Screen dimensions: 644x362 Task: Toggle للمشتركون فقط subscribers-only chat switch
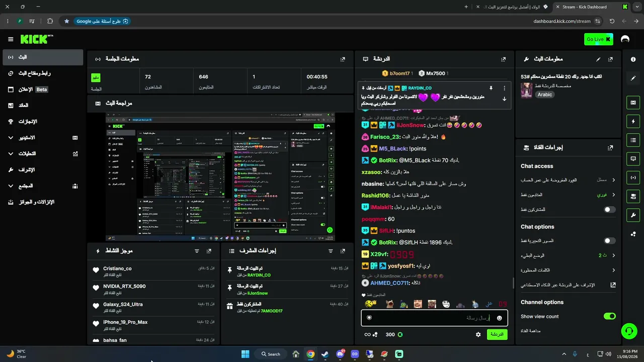[609, 209]
